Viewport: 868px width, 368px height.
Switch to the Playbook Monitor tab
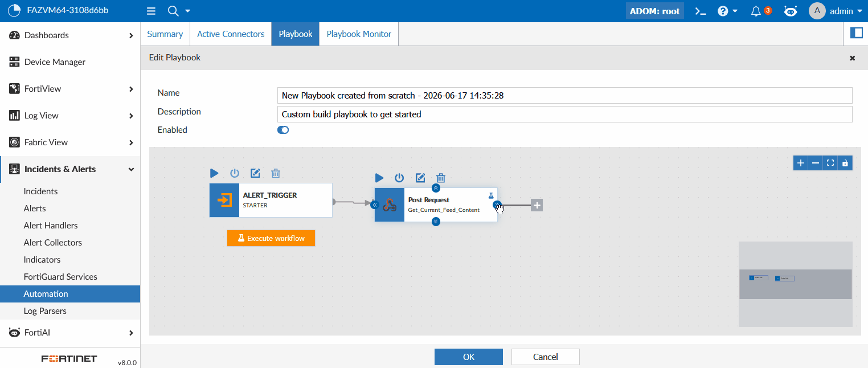pos(359,34)
